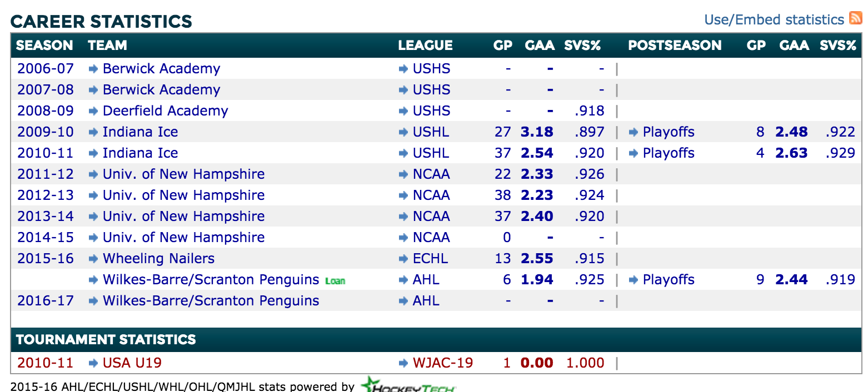Click arrow icon beside USA U19

(x=94, y=363)
